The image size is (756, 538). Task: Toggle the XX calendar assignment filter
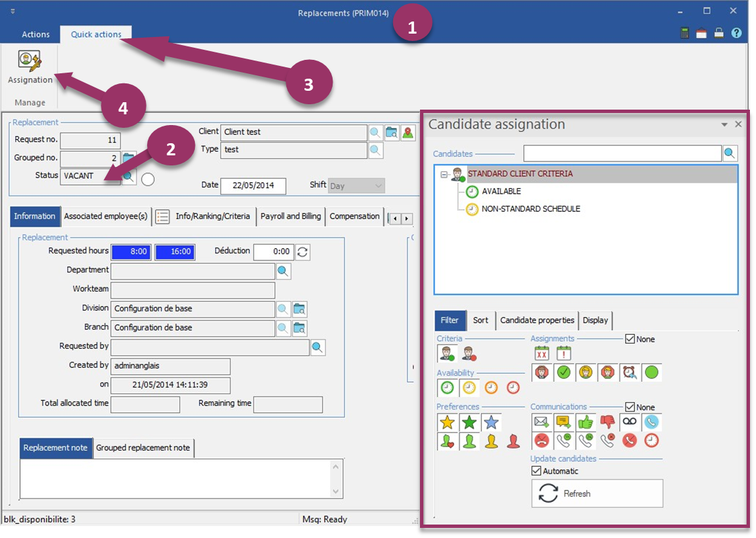(542, 353)
